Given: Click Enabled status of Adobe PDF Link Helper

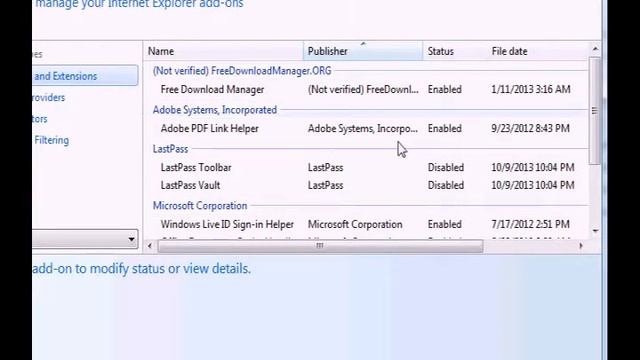Looking at the screenshot, I should pos(444,129).
